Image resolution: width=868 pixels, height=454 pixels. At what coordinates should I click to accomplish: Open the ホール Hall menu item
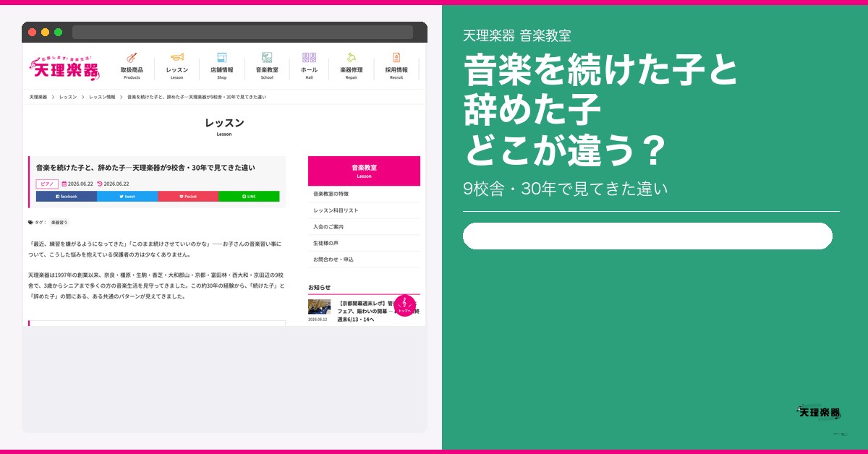tap(309, 67)
